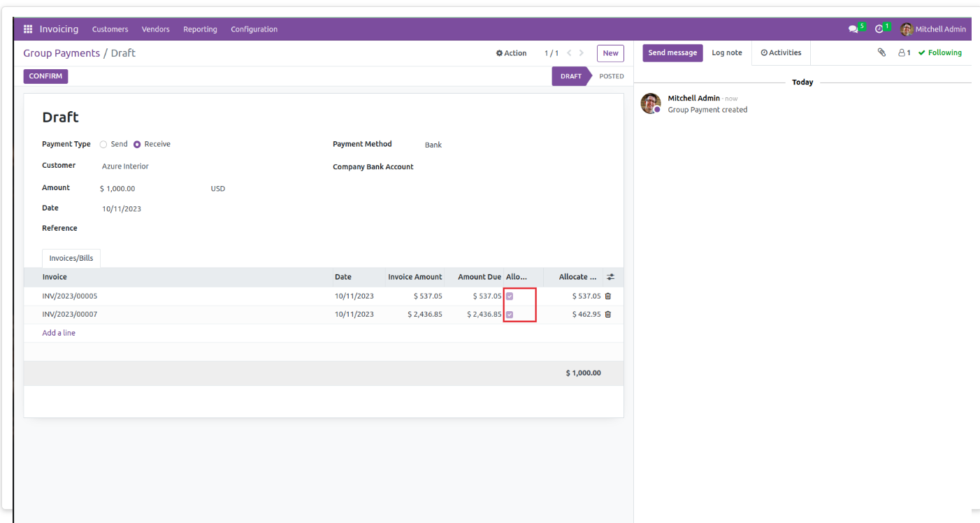The height and width of the screenshot is (523, 980).
Task: Click the POSTED status stage
Action: click(x=611, y=76)
